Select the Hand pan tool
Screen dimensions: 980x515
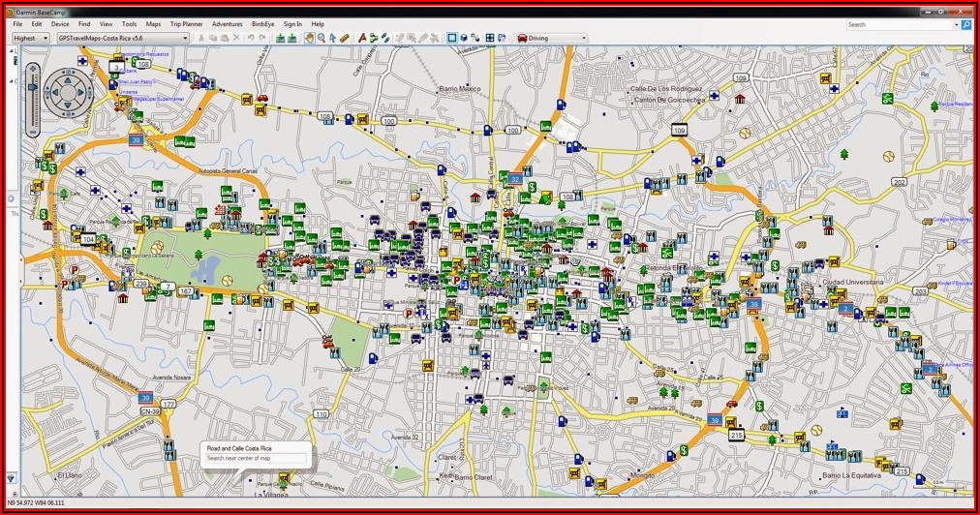coord(309,38)
